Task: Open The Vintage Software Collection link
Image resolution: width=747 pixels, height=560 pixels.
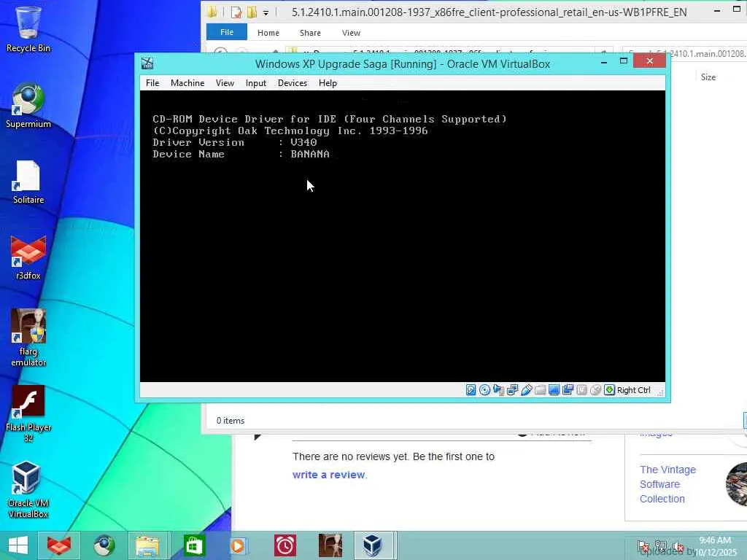Action: click(667, 484)
